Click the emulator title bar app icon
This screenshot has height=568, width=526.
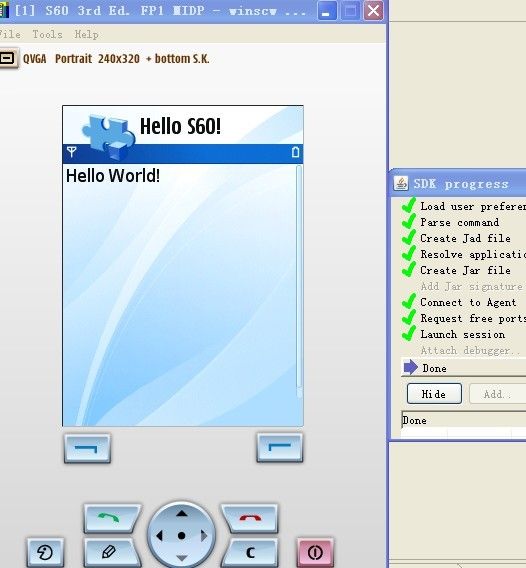(x=3, y=11)
